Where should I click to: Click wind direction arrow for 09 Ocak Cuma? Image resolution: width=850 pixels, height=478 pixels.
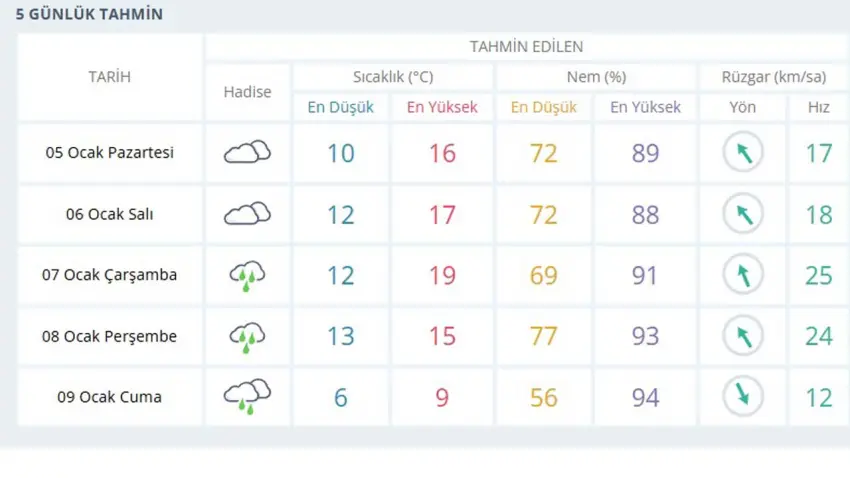click(743, 396)
